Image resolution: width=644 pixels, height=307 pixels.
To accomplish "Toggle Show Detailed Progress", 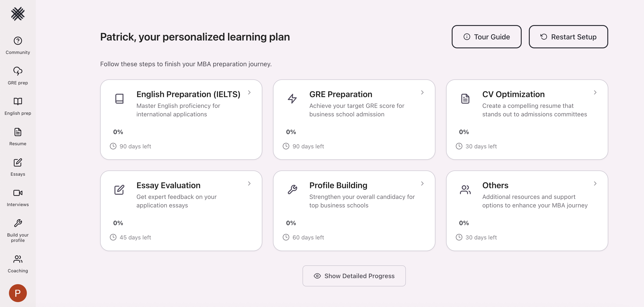I will click(x=354, y=276).
